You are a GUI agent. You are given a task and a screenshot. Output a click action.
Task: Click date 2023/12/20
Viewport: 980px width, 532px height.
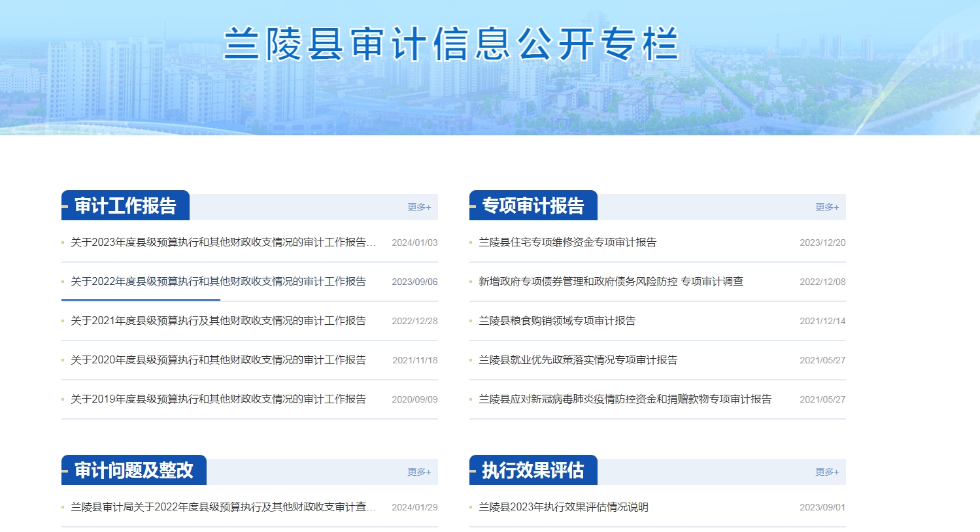pos(822,242)
